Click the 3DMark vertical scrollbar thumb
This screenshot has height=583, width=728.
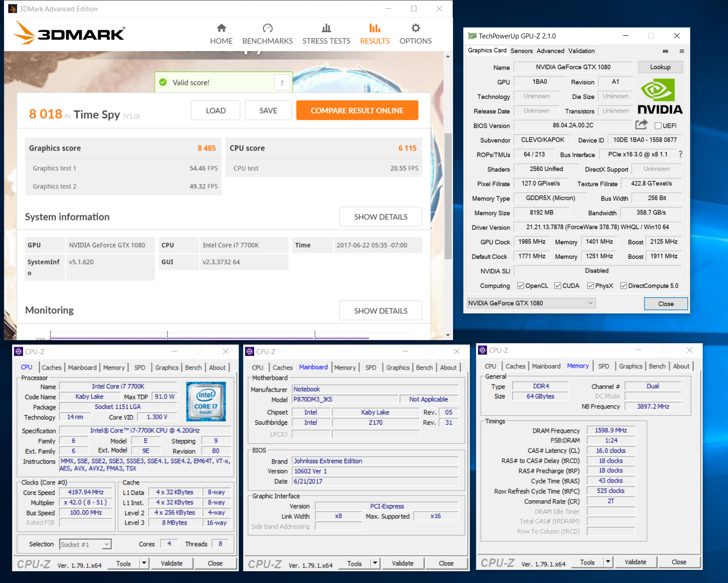(448, 196)
